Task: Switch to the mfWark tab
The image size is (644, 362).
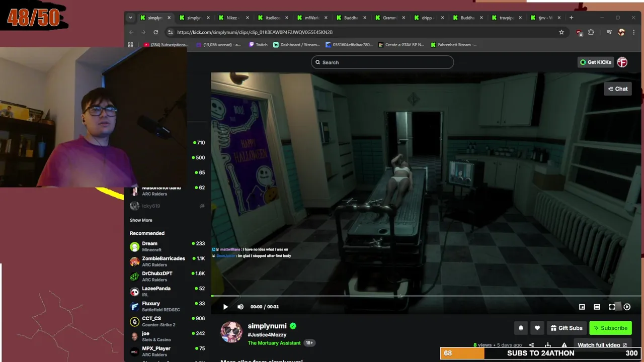Action: (312, 18)
